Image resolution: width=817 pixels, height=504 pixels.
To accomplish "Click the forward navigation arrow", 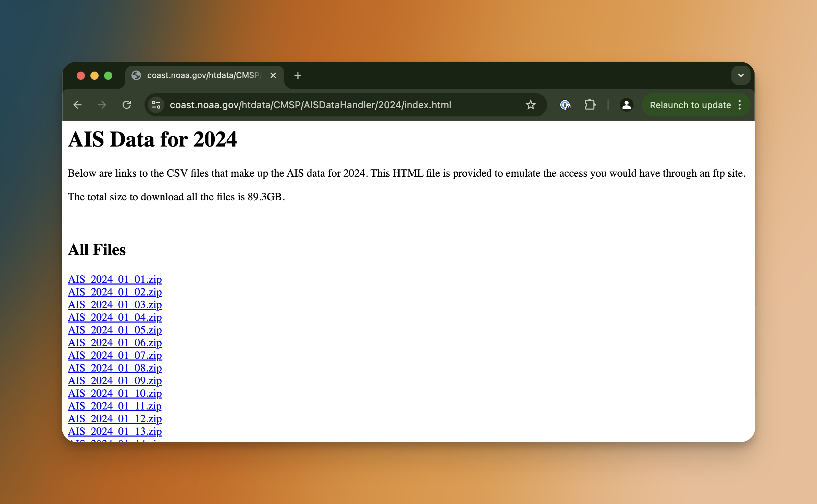I will click(102, 105).
